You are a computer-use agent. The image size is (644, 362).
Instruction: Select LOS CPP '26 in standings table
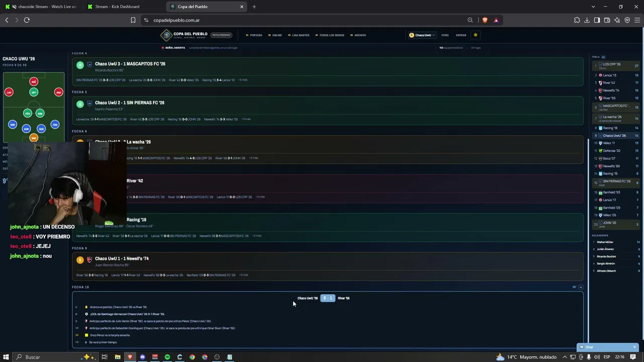click(616, 65)
